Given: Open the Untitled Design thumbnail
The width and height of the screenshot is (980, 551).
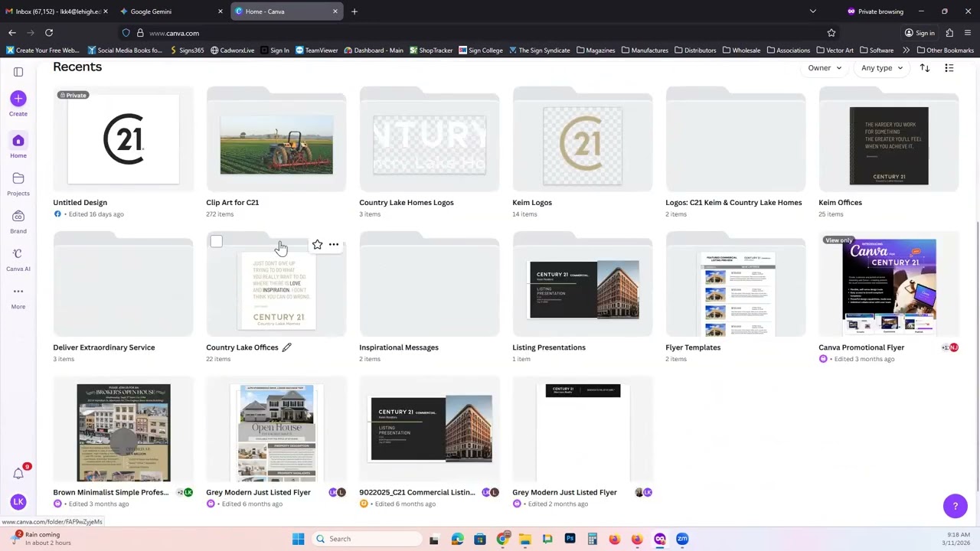Looking at the screenshot, I should click(x=123, y=139).
